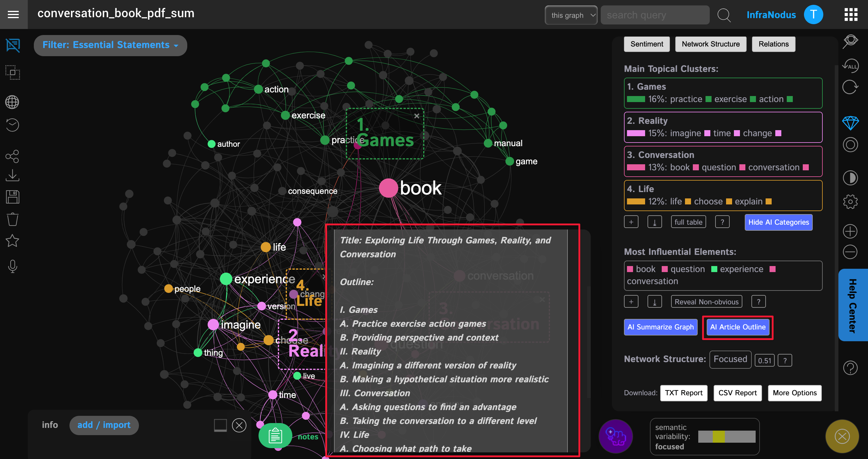Image resolution: width=868 pixels, height=459 pixels.
Task: Click the plus button under Topical Clusters
Action: (631, 222)
